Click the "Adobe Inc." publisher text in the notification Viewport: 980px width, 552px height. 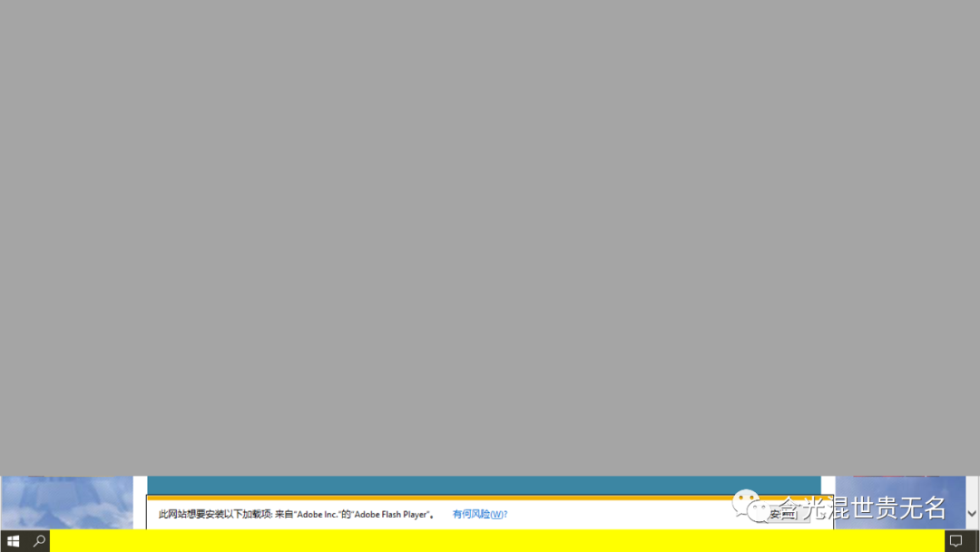[316, 515]
